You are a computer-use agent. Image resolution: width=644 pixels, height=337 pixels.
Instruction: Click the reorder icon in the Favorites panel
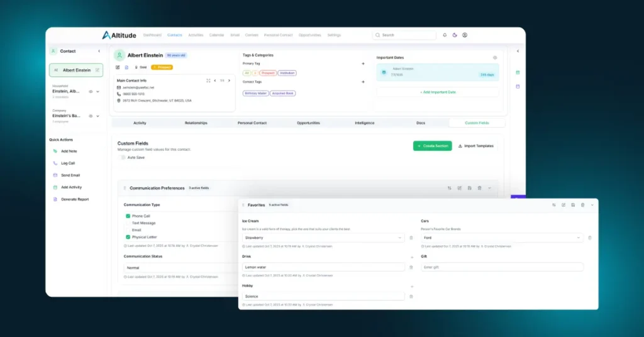click(x=553, y=205)
